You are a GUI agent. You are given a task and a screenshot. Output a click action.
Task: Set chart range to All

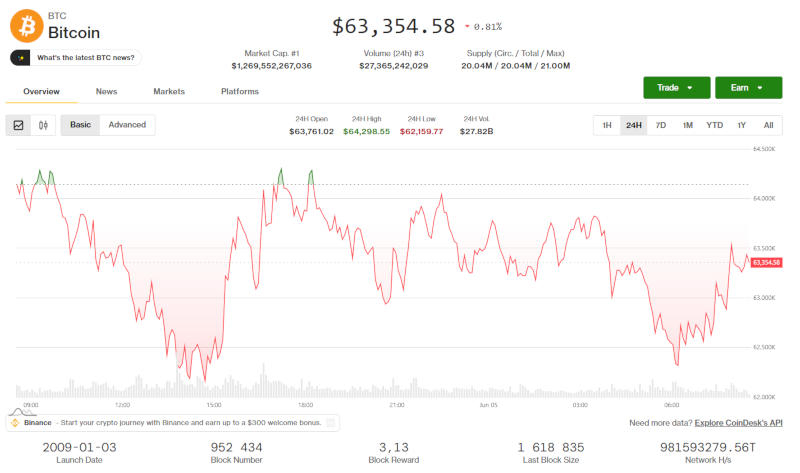click(x=768, y=126)
